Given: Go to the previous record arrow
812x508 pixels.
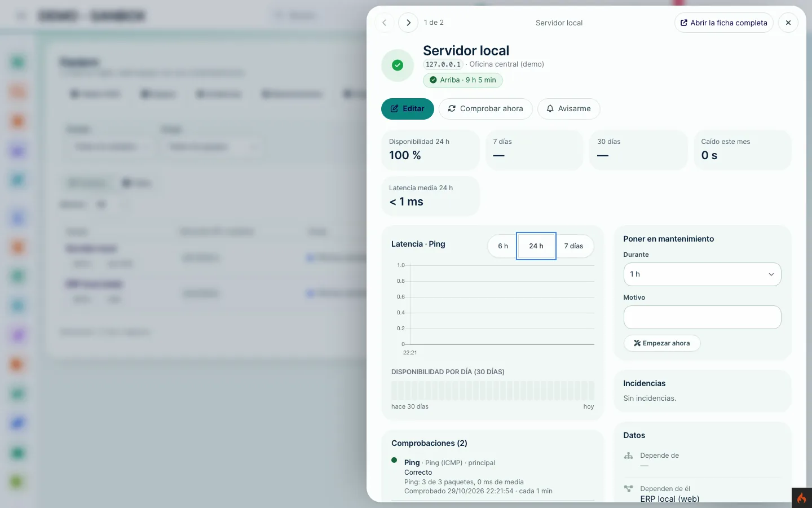Looking at the screenshot, I should (384, 23).
